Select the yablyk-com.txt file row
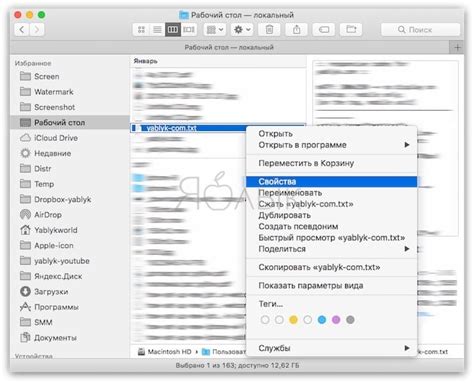The height and width of the screenshot is (383, 474). pyautogui.click(x=188, y=128)
